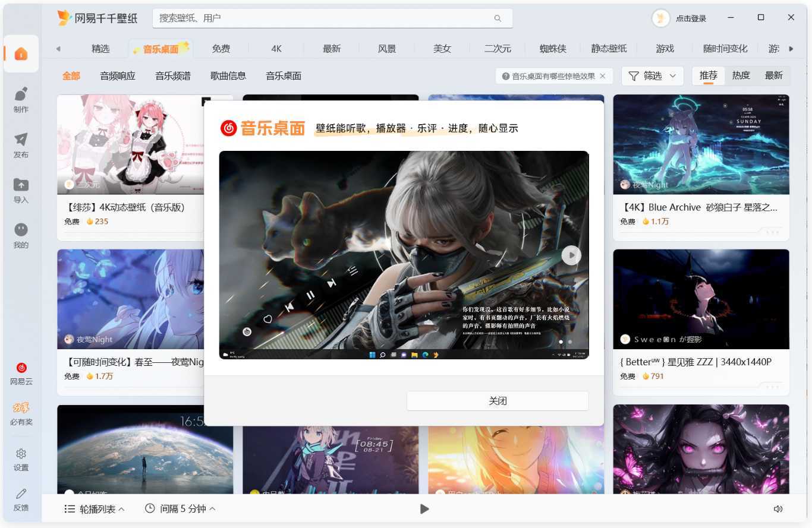The width and height of the screenshot is (812, 528).
Task: Click the list icon beside 轮播列表
Action: 70,509
